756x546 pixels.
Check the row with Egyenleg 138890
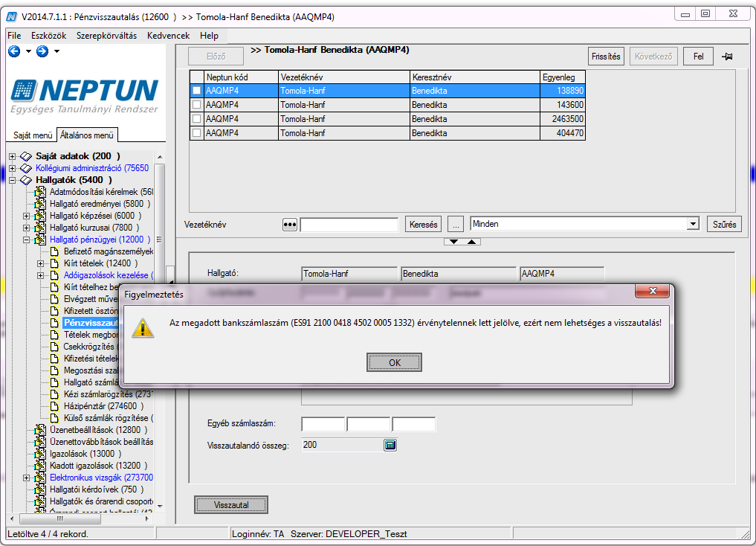click(197, 90)
